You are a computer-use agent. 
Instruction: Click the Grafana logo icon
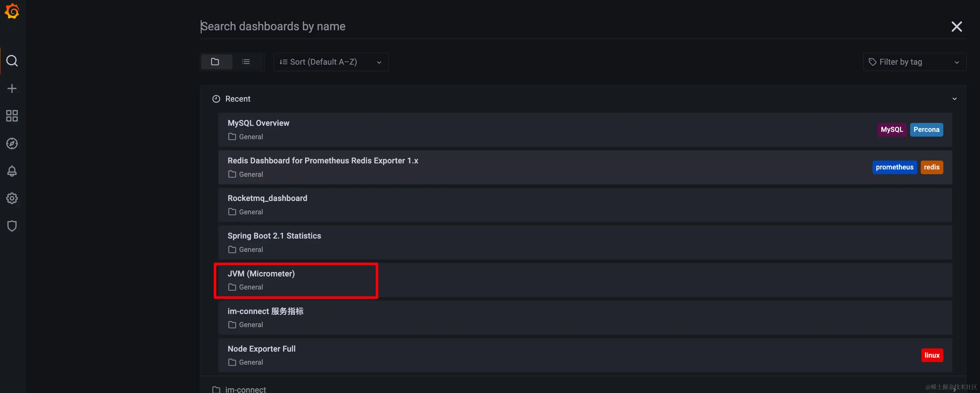(x=12, y=11)
